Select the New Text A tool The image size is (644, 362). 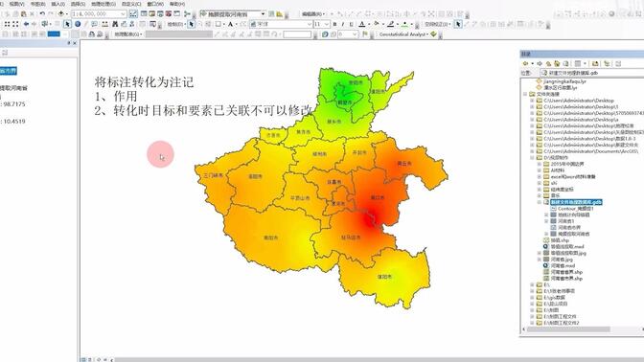pyautogui.click(x=230, y=24)
